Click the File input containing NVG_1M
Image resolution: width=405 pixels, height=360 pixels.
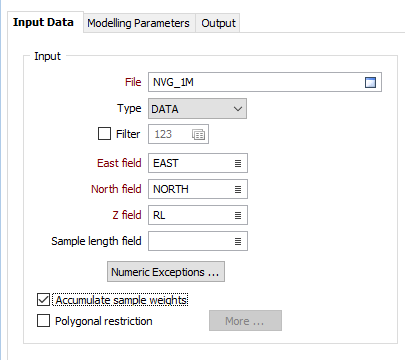[x=265, y=82]
